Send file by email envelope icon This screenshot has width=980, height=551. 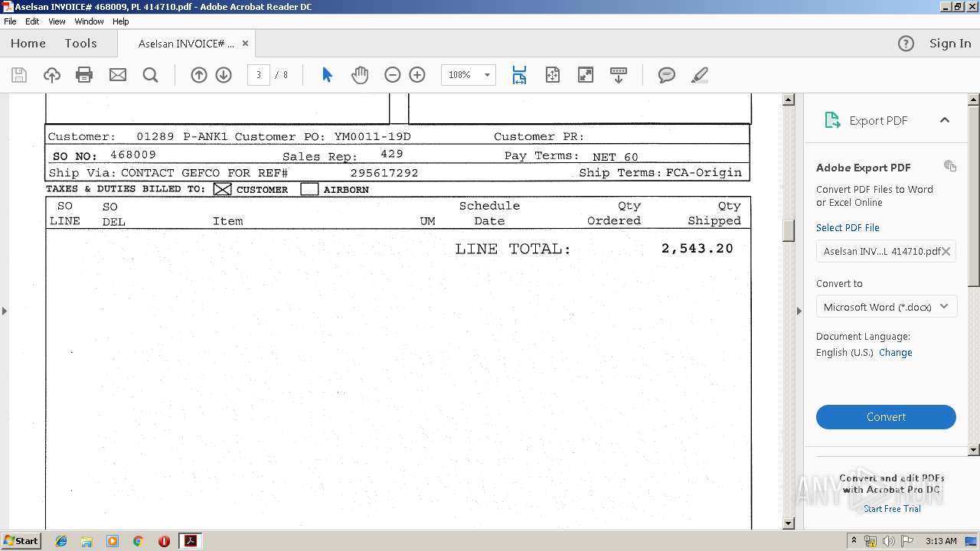pyautogui.click(x=118, y=75)
